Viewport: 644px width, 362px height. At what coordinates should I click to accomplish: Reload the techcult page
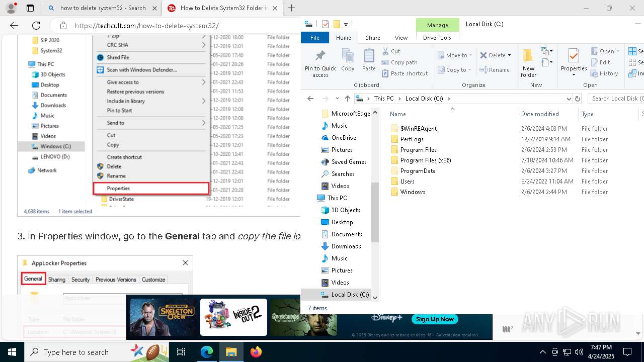tap(36, 26)
